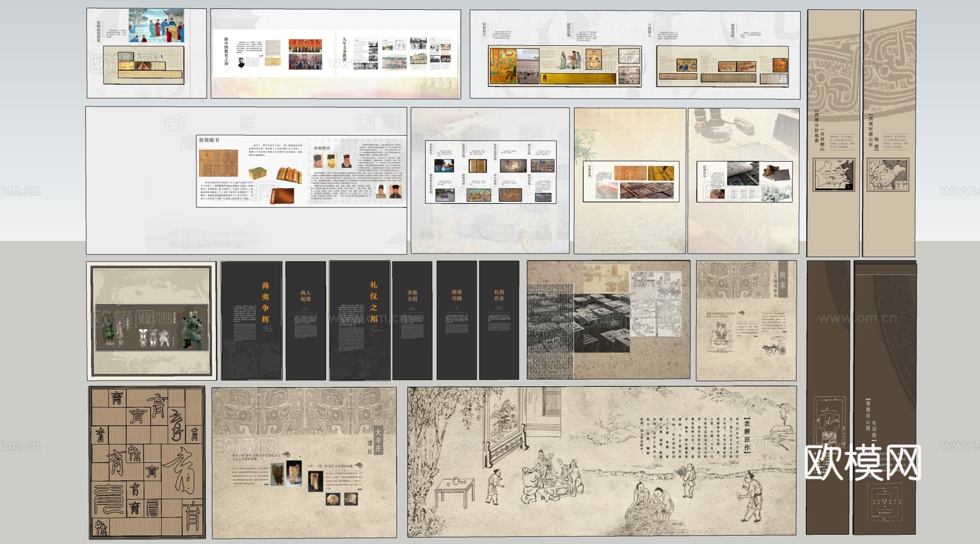This screenshot has width=980, height=544.
Task: Open the 大辛庄遗址 exhibition panel
Action: point(304,462)
